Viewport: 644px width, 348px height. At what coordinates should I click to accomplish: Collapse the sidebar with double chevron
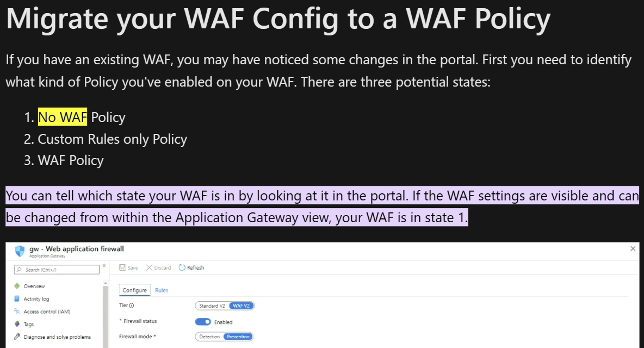click(x=104, y=266)
